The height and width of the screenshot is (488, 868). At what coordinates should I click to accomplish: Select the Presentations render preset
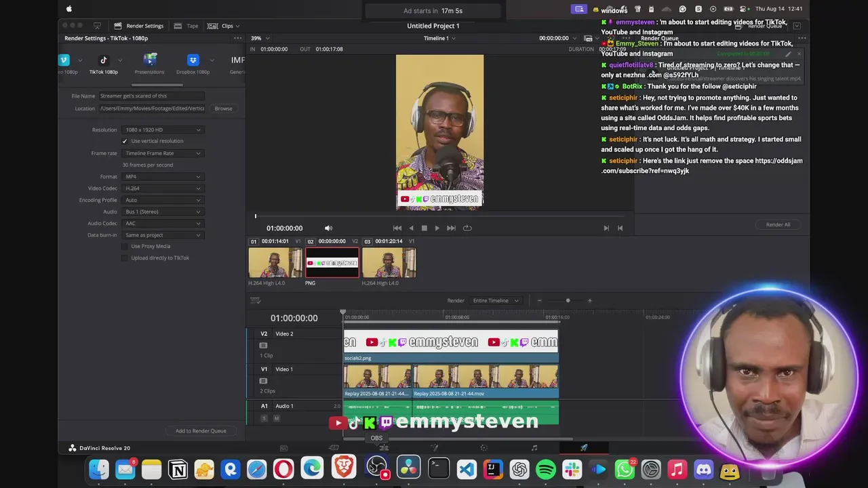(149, 65)
